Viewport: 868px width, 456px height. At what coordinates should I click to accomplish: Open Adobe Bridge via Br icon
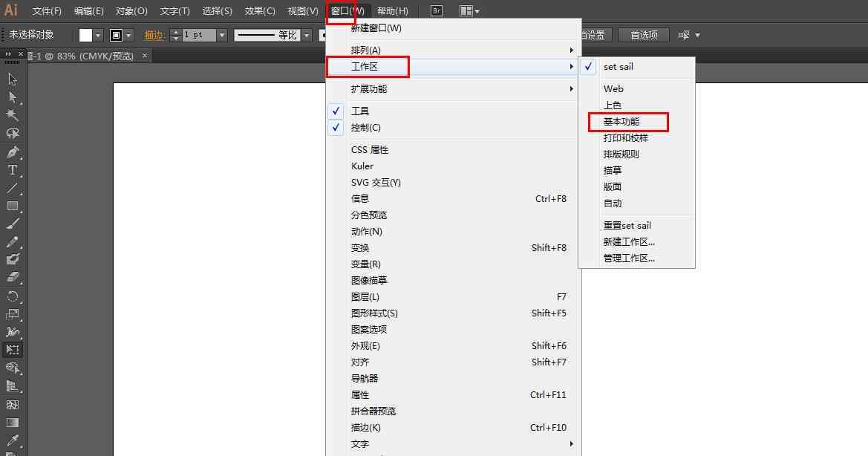436,10
